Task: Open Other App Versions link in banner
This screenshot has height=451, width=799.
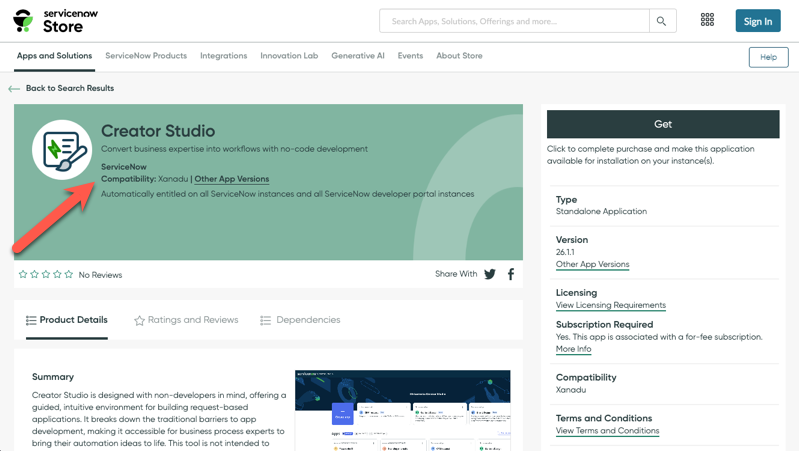Action: 232,179
